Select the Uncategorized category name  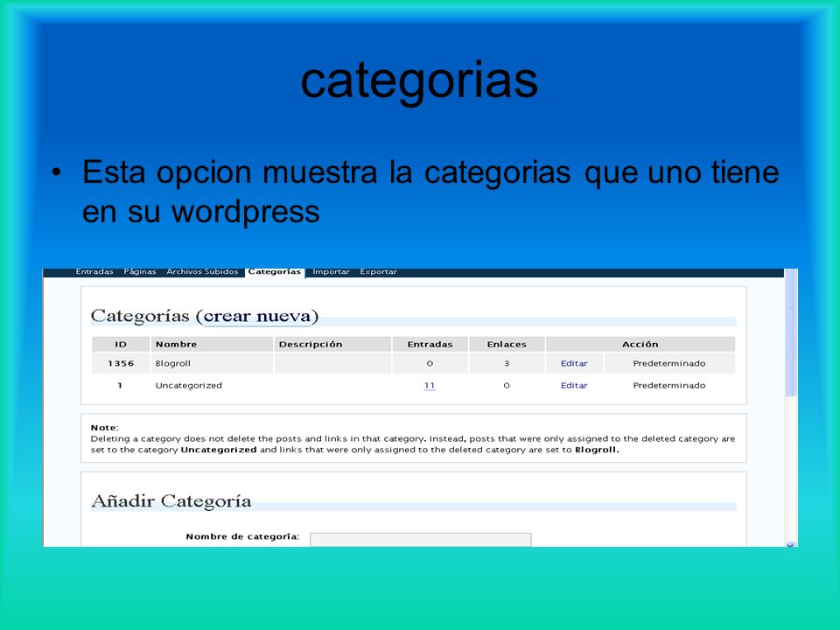click(x=189, y=385)
